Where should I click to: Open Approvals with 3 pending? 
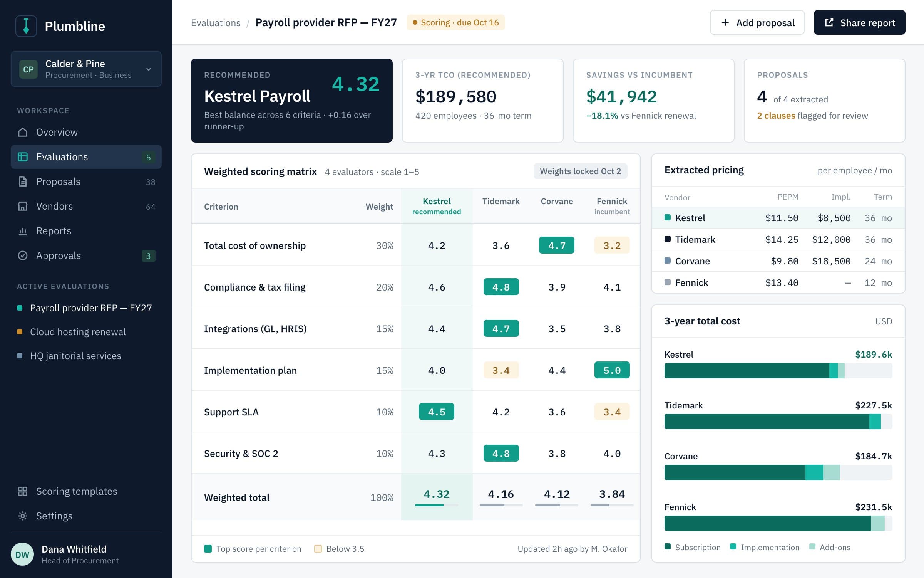click(86, 255)
